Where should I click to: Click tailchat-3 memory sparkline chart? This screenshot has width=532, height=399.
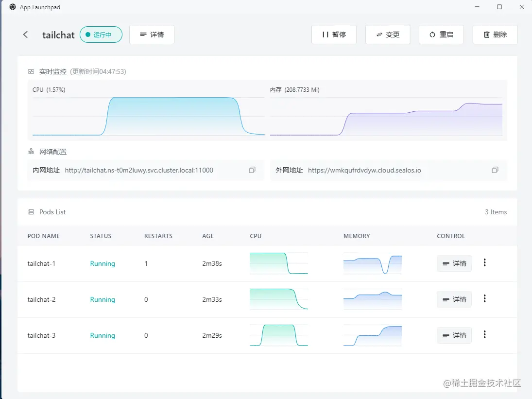click(x=373, y=335)
